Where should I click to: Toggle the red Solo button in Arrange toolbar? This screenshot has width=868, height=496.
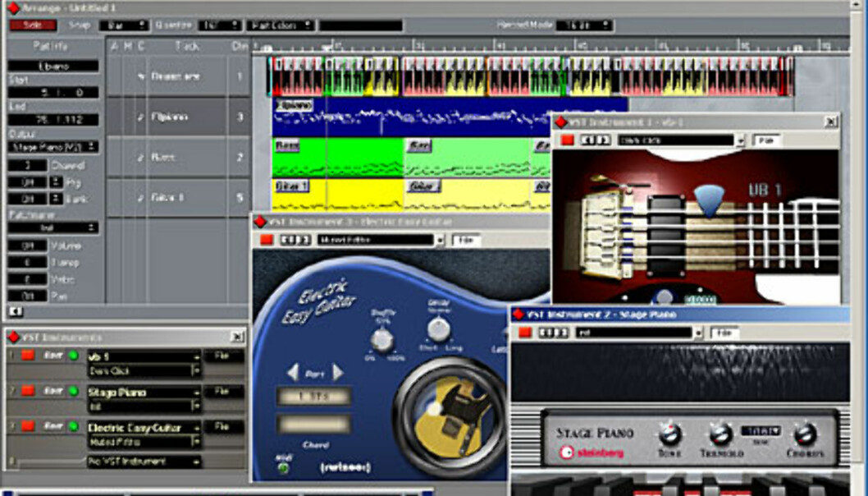[x=33, y=25]
